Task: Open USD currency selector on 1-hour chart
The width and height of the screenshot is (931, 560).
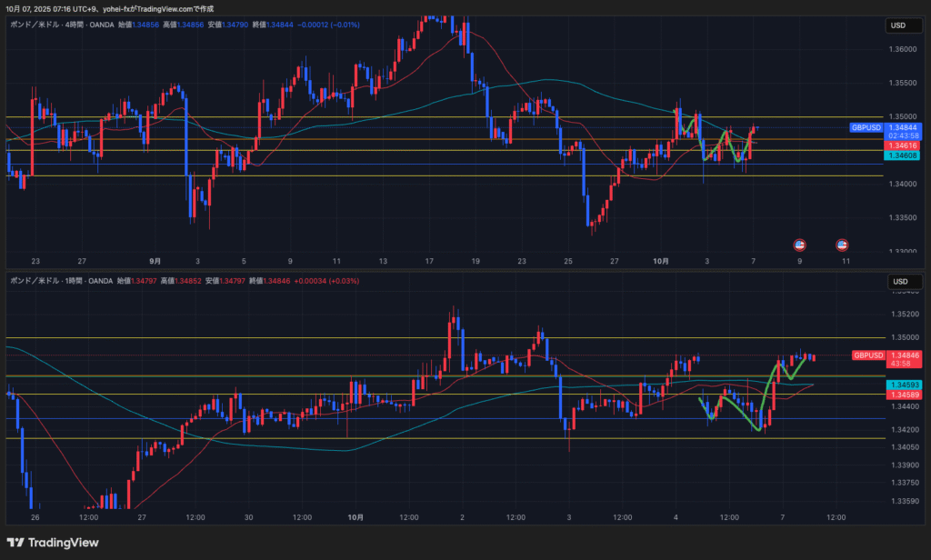Action: (x=898, y=281)
